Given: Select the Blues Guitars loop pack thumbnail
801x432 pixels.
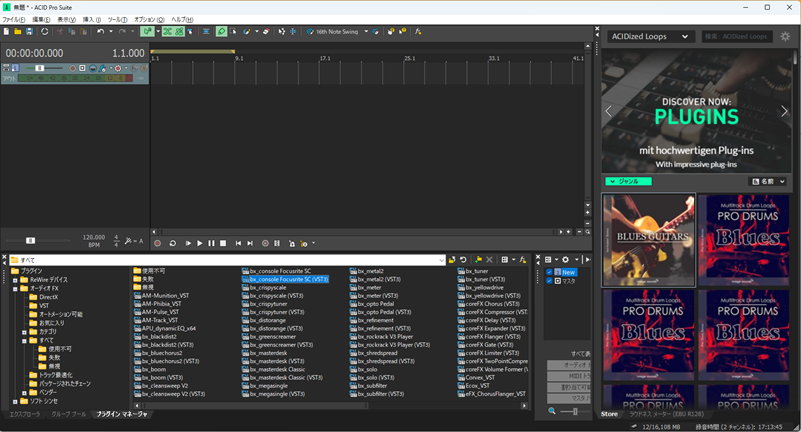Looking at the screenshot, I should (648, 240).
